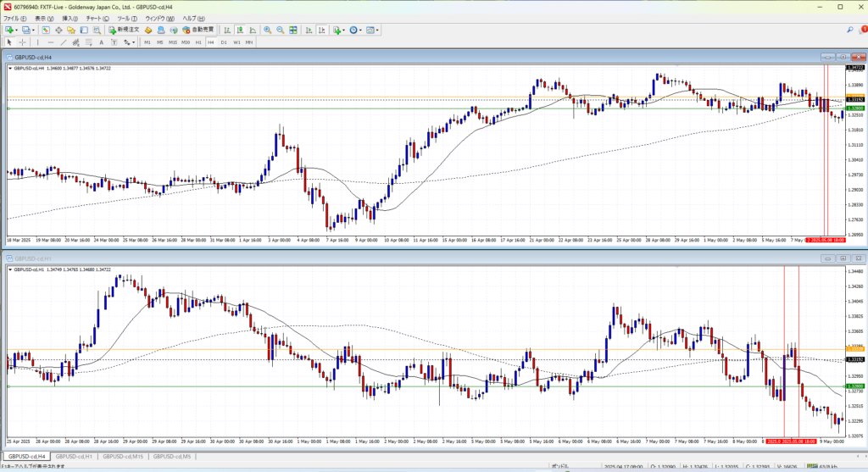
Task: Click the zoom in magnifier icon
Action: (267, 30)
